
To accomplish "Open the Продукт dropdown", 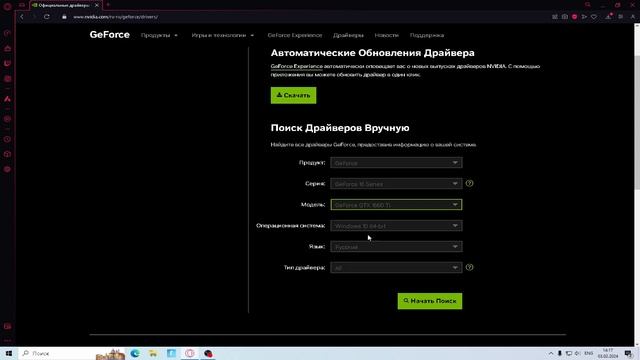I will (396, 162).
